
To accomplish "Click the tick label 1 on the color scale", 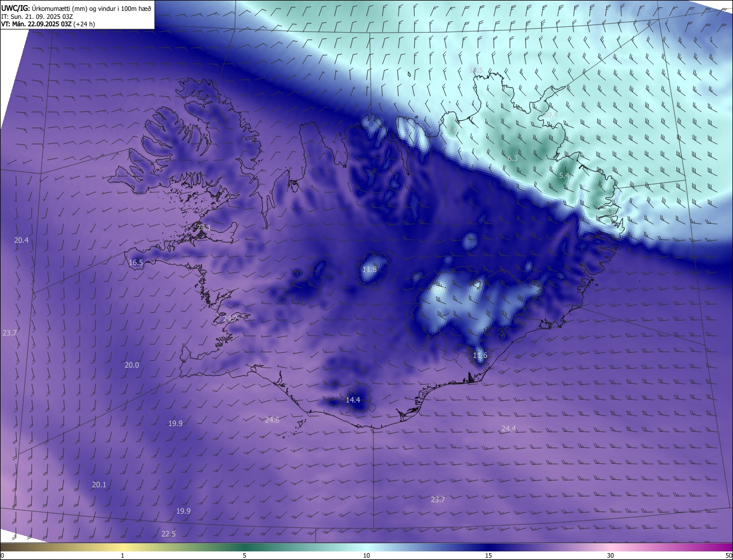I will tap(123, 555).
